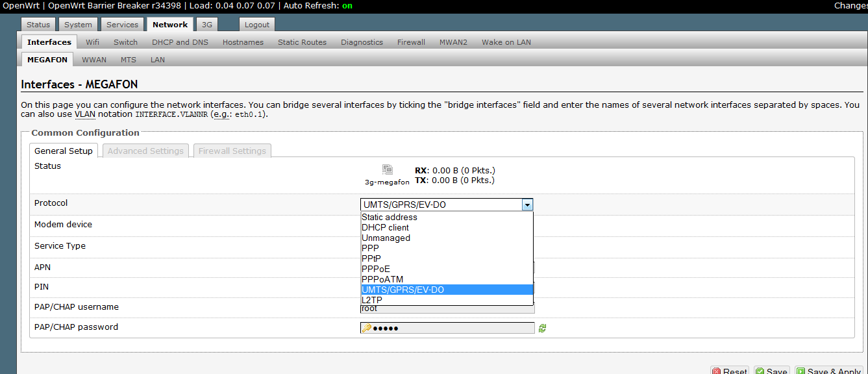The image size is (868, 374).
Task: Open the Diagnostics page
Action: (x=362, y=42)
